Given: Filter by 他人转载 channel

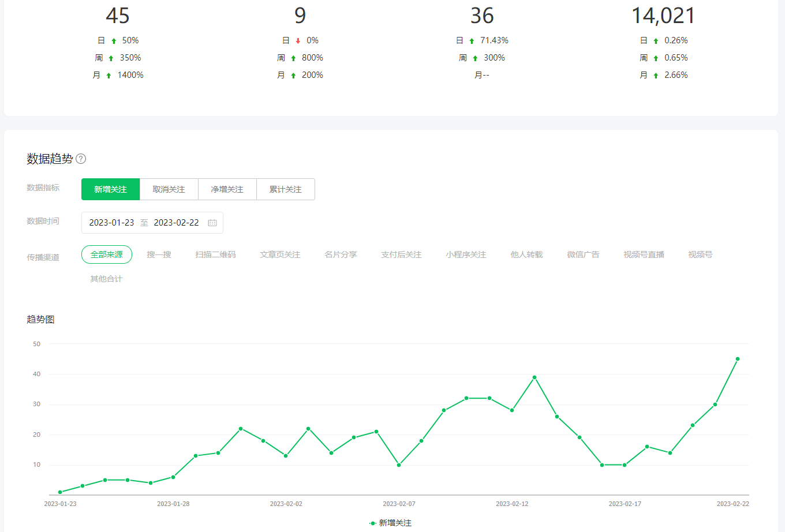Looking at the screenshot, I should pos(526,254).
